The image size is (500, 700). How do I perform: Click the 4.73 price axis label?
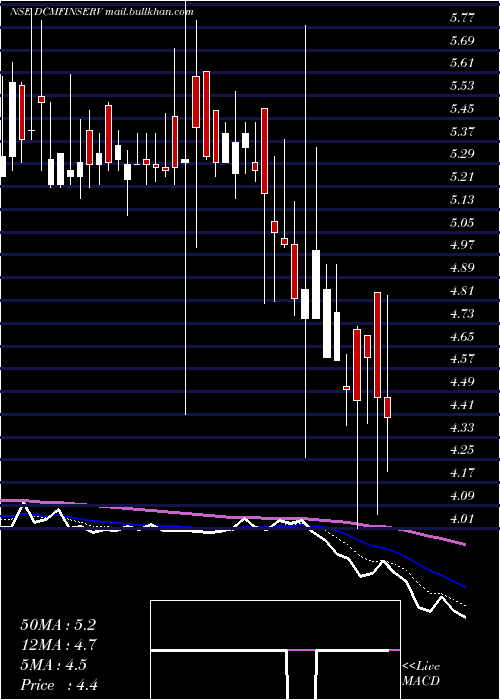[x=462, y=313]
